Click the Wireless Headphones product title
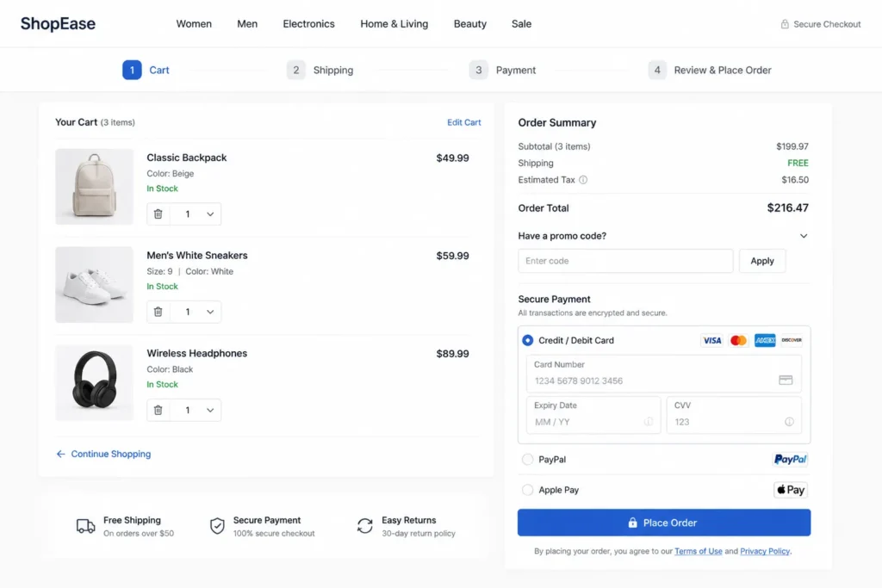The width and height of the screenshot is (882, 588). click(x=197, y=354)
